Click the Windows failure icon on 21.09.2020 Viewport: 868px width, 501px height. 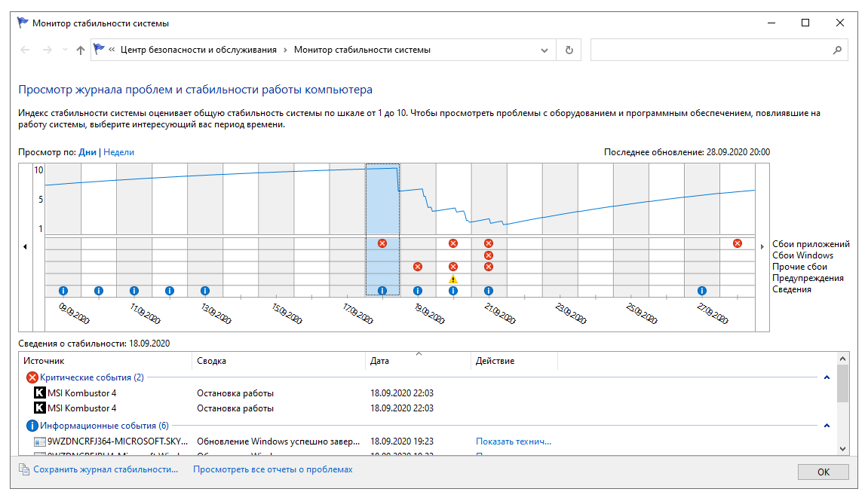pos(489,255)
